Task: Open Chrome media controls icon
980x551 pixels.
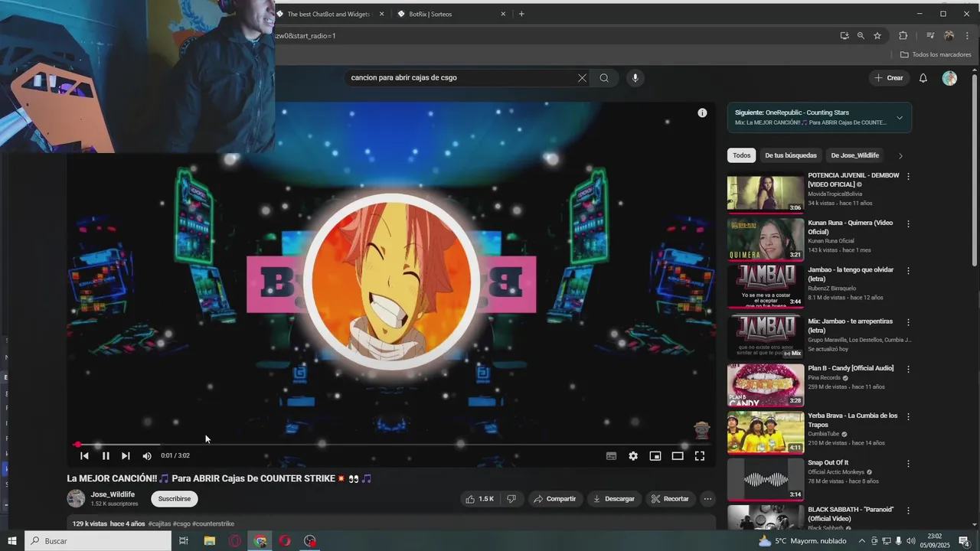Action: (x=930, y=36)
